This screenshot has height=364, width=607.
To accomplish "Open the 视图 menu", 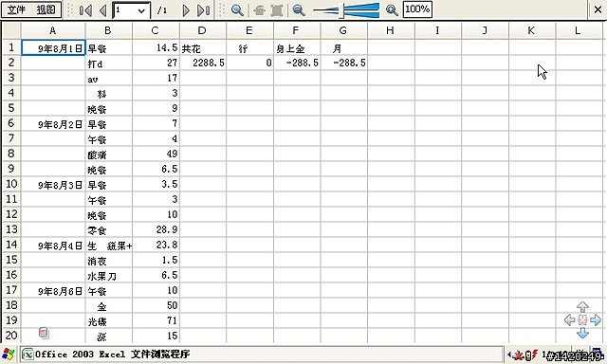I will pyautogui.click(x=46, y=9).
